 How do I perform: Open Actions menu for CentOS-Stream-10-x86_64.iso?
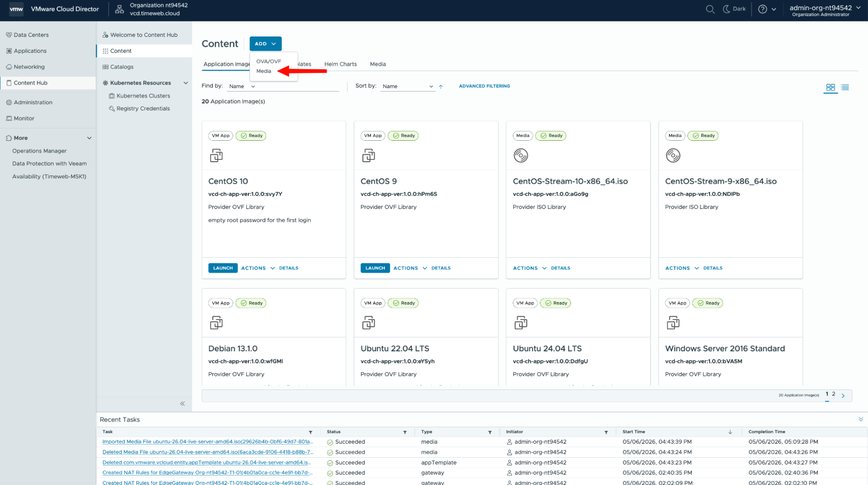point(530,268)
